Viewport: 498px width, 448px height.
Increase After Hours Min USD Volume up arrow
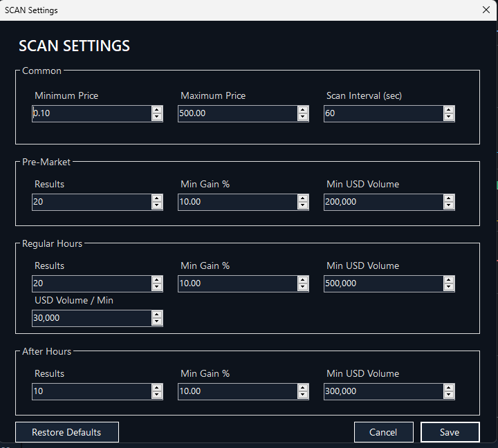(448, 388)
